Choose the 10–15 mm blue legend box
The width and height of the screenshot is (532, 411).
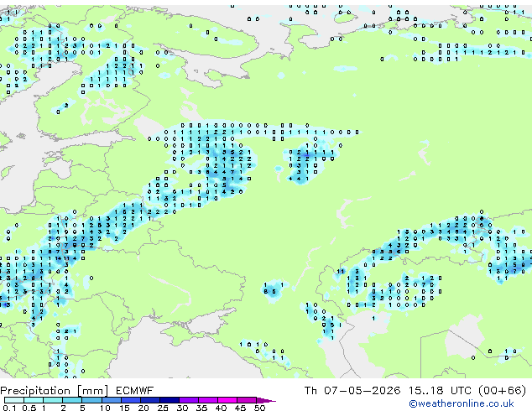(x=111, y=400)
